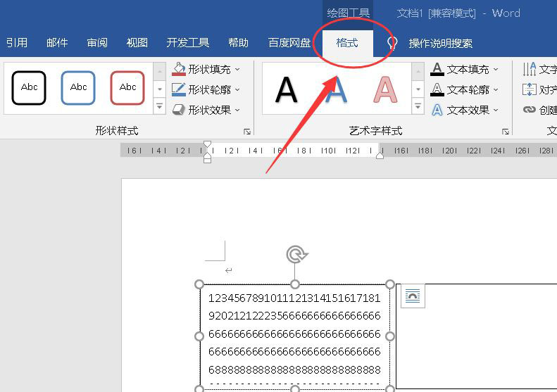
Task: Open the 帮助 tab
Action: 238,43
